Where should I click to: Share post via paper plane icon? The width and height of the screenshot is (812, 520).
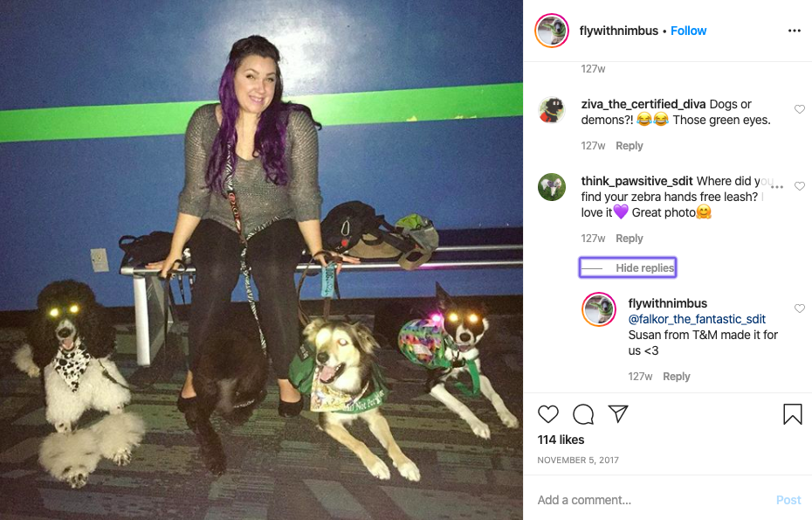pos(618,413)
